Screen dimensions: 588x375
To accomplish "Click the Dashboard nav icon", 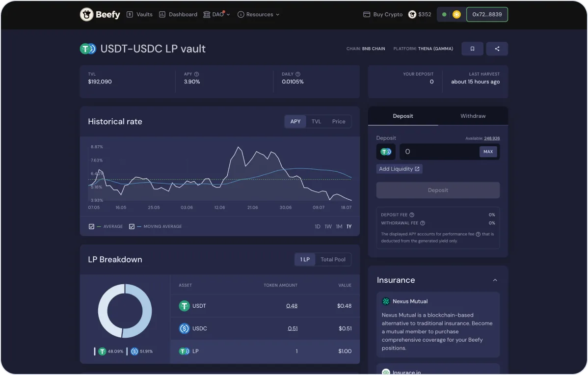I will 162,15.
